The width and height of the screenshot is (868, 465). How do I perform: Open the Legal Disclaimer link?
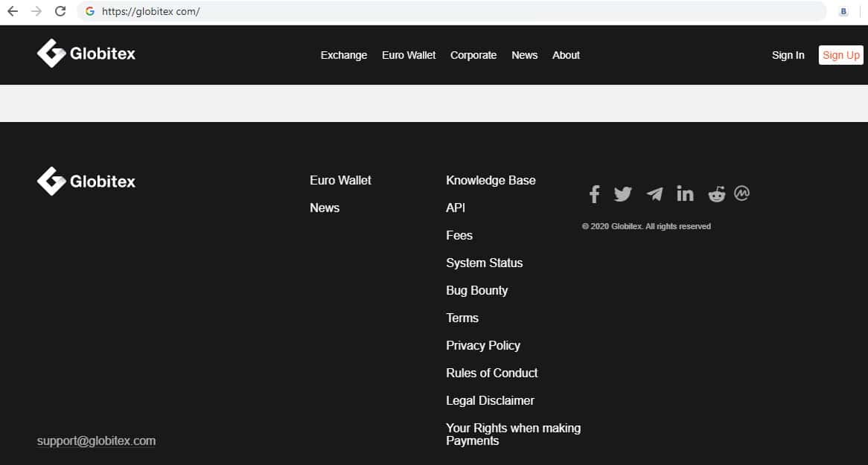[490, 401]
